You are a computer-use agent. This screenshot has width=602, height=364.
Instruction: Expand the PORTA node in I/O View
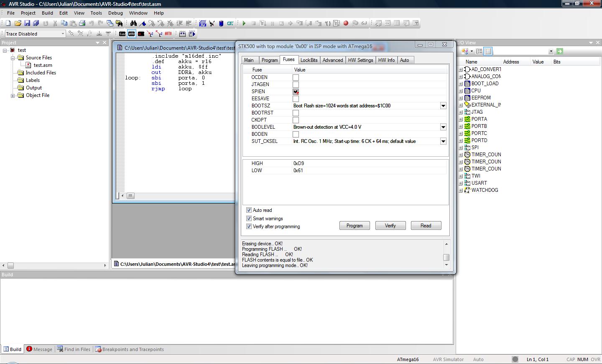point(461,119)
